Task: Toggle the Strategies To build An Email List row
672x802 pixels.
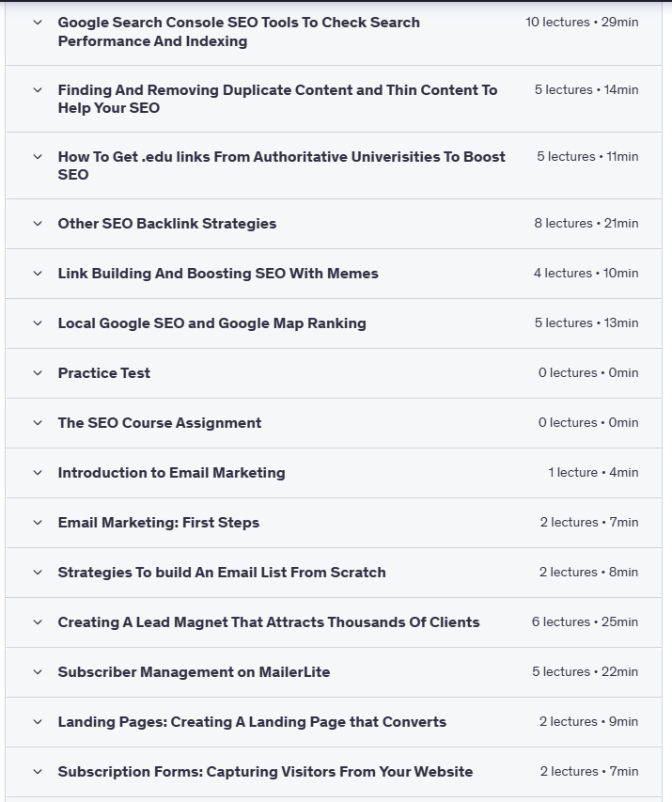Action: point(222,573)
